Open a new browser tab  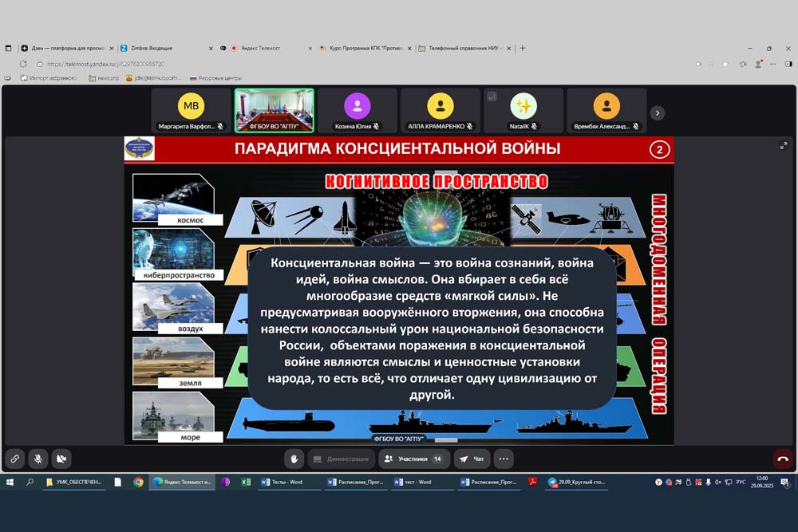click(x=523, y=48)
